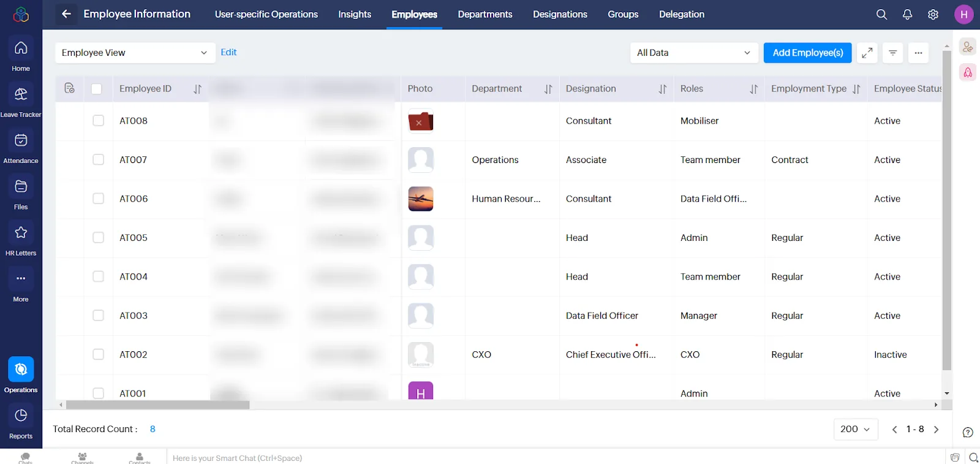Open the notifications bell

(x=907, y=14)
